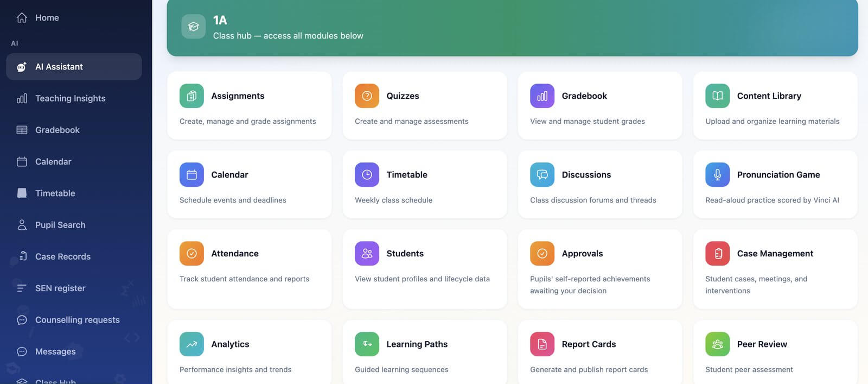This screenshot has height=384, width=868.
Task: Open the Timetable weekly schedule card
Action: click(425, 185)
